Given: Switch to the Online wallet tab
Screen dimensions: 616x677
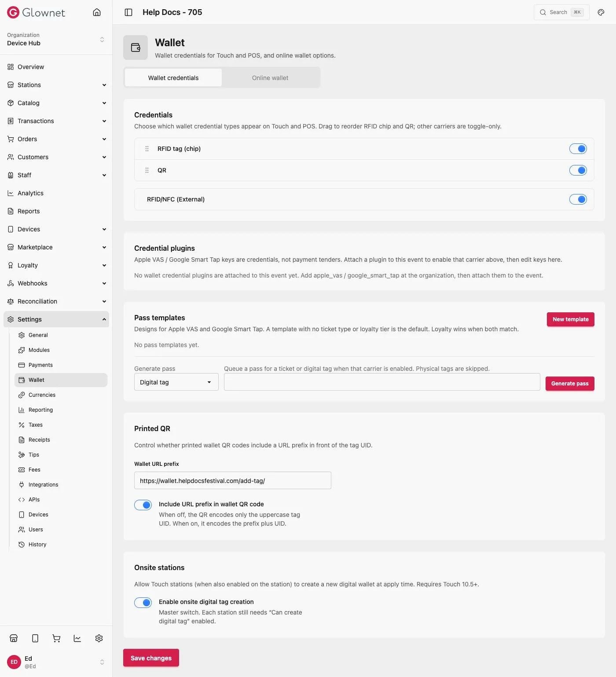Looking at the screenshot, I should [x=270, y=78].
